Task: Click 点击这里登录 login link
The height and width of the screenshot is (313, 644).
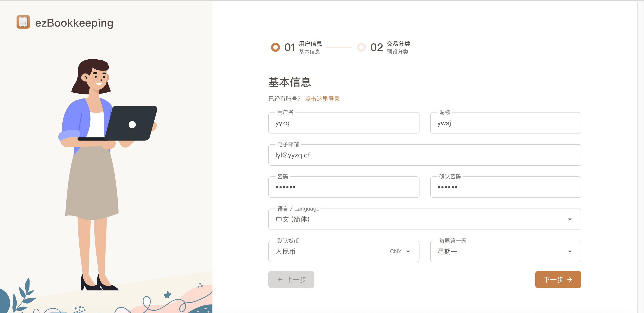Action: coord(322,99)
